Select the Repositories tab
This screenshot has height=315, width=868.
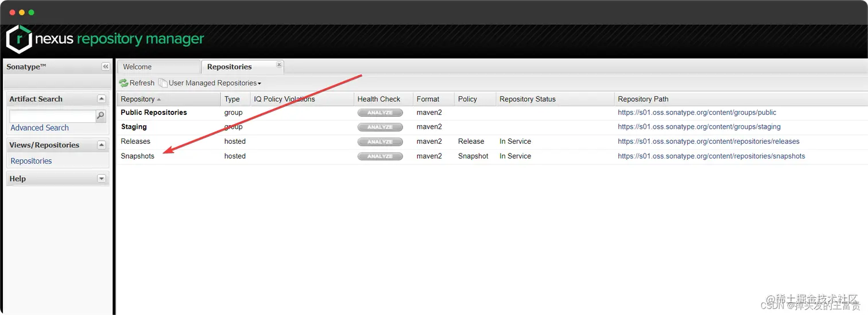click(242, 67)
